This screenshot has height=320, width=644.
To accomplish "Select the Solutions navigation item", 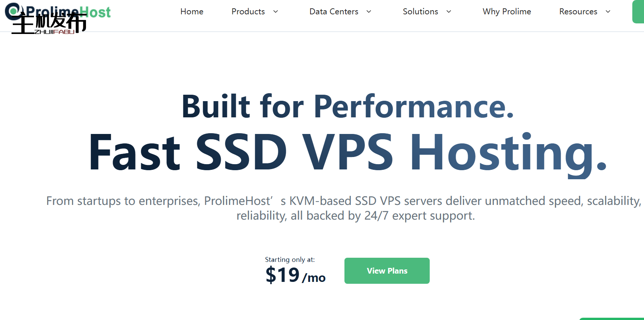I will click(420, 12).
